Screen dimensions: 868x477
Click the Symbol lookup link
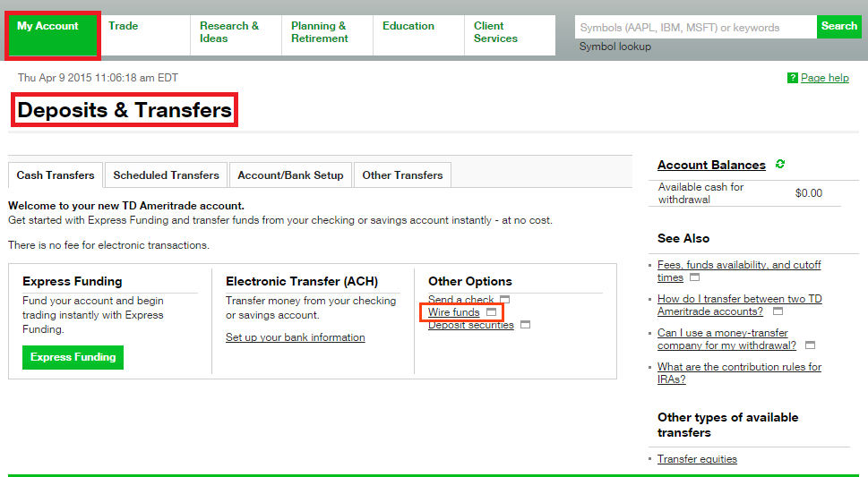615,47
